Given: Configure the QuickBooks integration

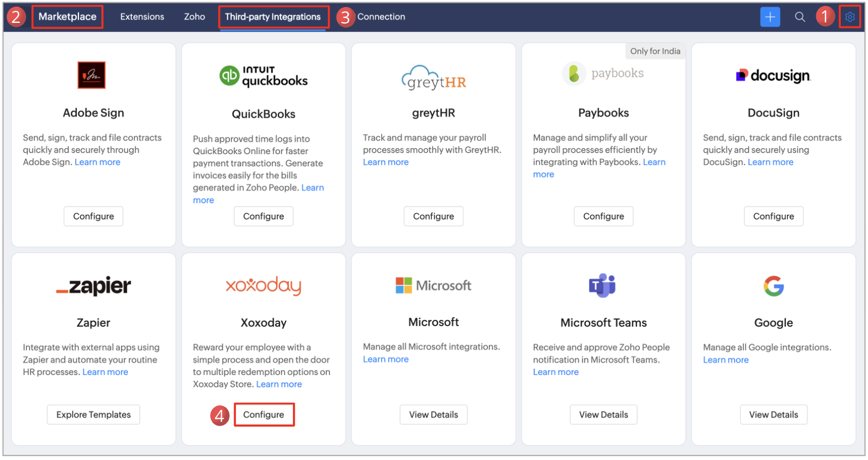Looking at the screenshot, I should [264, 216].
